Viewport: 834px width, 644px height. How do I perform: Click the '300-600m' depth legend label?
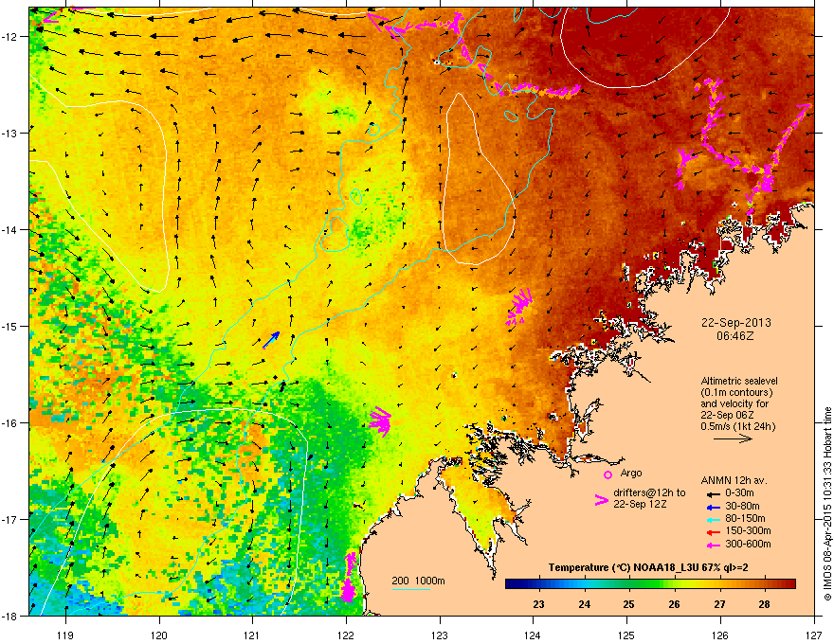pyautogui.click(x=748, y=544)
